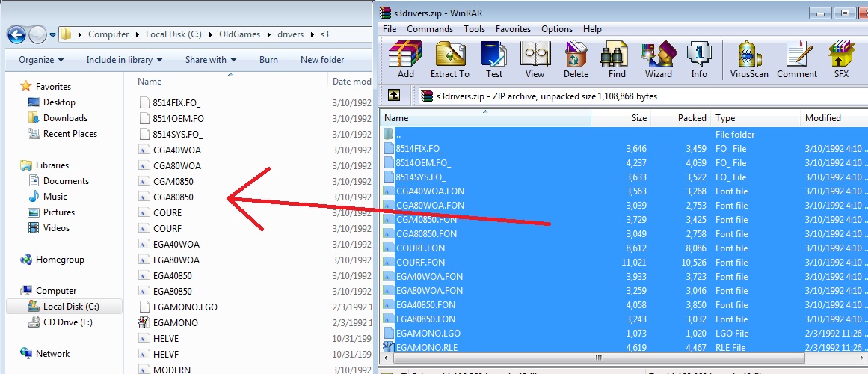Select EGAMONO.RLE in WinRAR list
This screenshot has width=868, height=374.
[419, 347]
